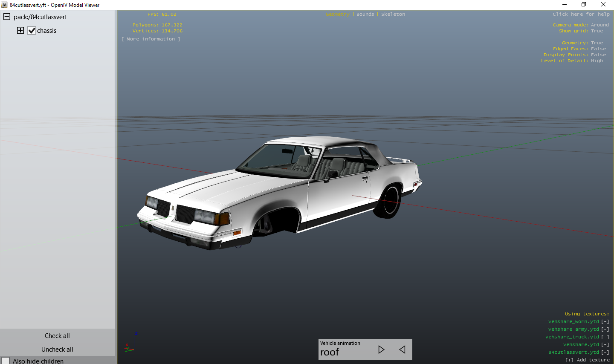Click the OpenIV icon in title bar
The image size is (614, 364).
(x=4, y=5)
